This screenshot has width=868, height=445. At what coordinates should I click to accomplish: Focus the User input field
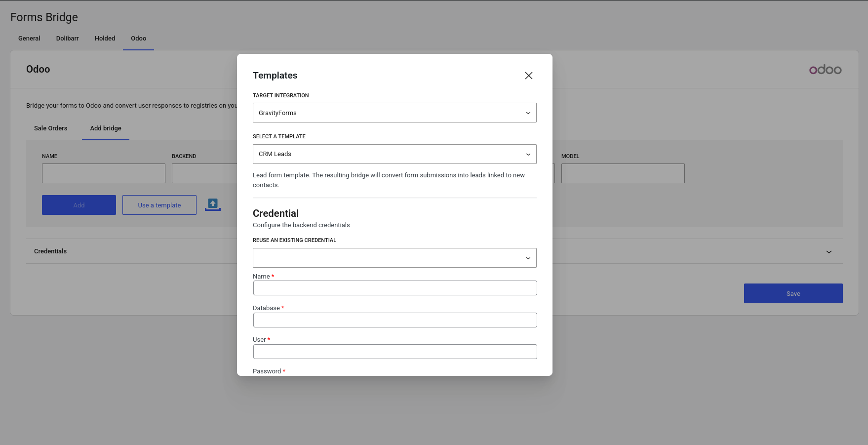[395, 352]
